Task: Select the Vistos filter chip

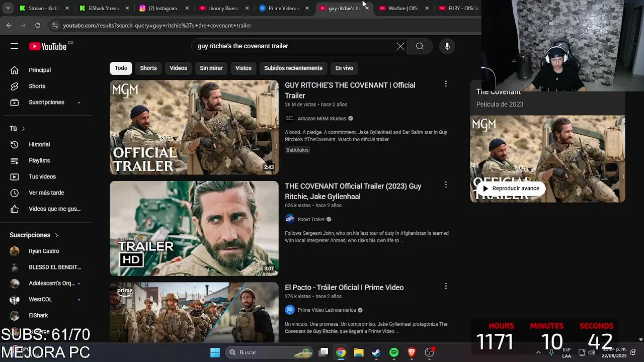Action: point(244,68)
